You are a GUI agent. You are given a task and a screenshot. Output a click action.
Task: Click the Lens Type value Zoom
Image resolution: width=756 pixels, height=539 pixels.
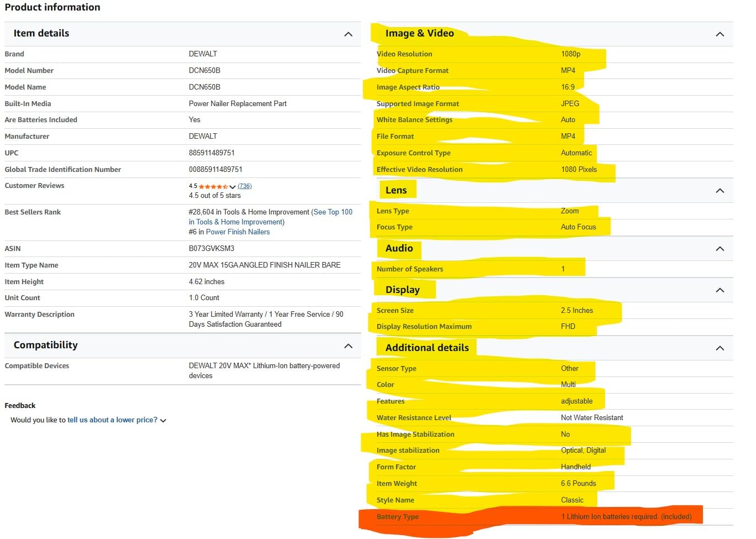tap(570, 211)
